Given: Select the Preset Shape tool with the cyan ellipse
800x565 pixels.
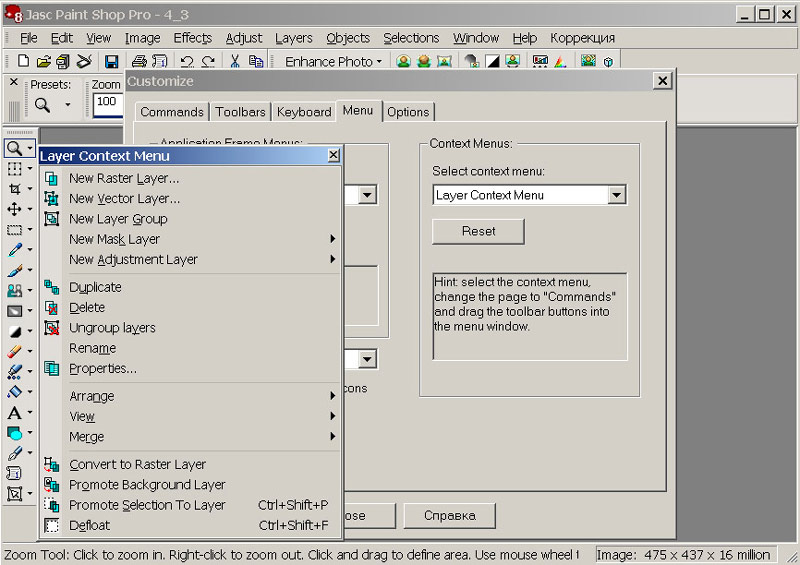Looking at the screenshot, I should click(x=14, y=433).
